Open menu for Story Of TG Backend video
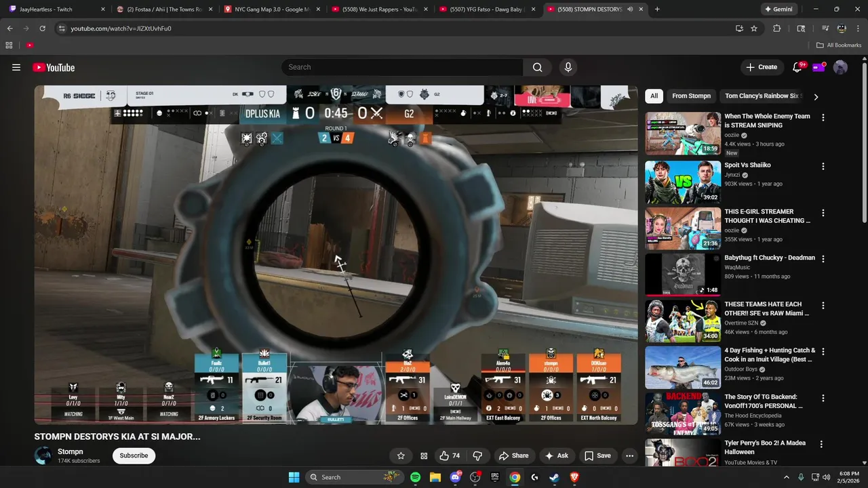This screenshot has height=488, width=868. [x=823, y=398]
